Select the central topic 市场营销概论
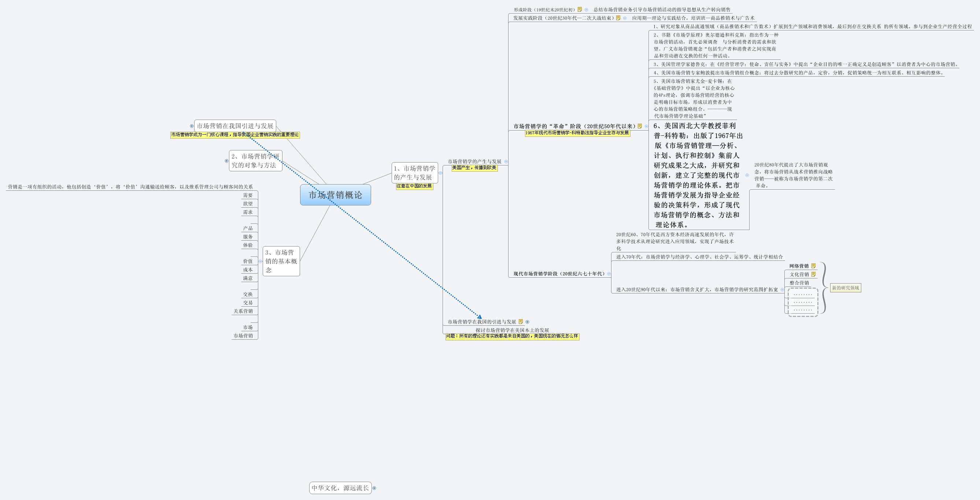Image resolution: width=980 pixels, height=500 pixels. [x=335, y=195]
